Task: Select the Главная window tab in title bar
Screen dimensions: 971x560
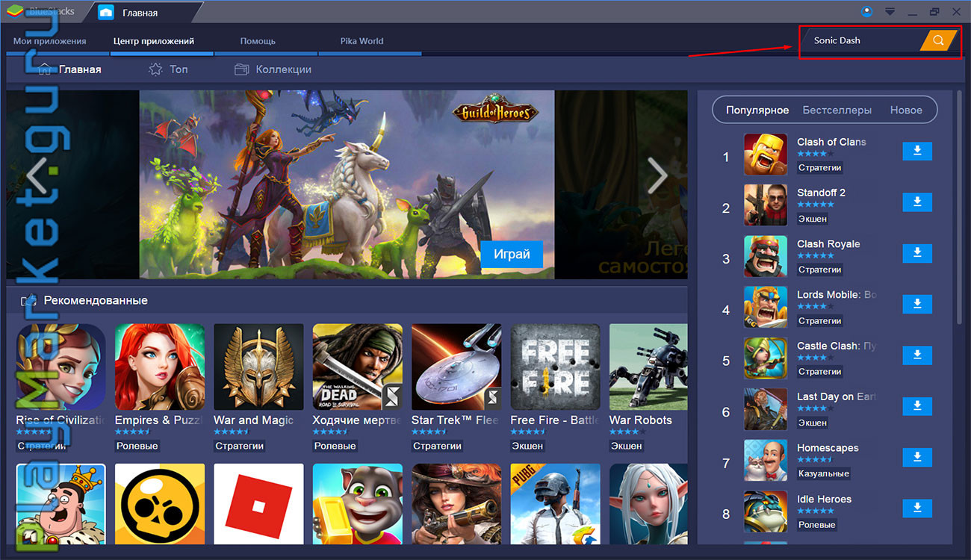Action: 140,13
